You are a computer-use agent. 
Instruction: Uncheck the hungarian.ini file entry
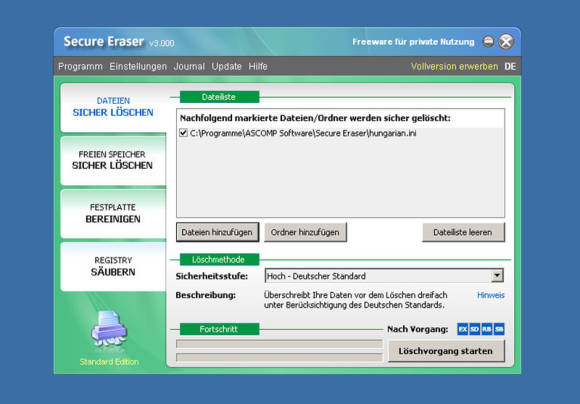pyautogui.click(x=183, y=133)
